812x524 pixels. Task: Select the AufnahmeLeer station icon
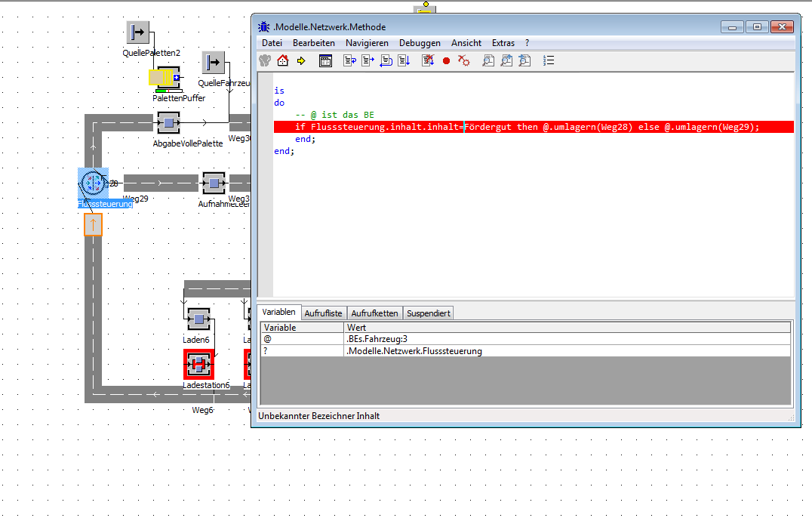coord(214,183)
